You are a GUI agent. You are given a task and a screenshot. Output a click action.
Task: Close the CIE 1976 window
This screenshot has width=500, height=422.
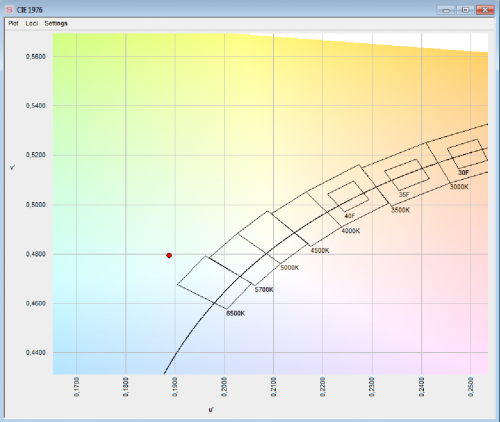tap(485, 10)
